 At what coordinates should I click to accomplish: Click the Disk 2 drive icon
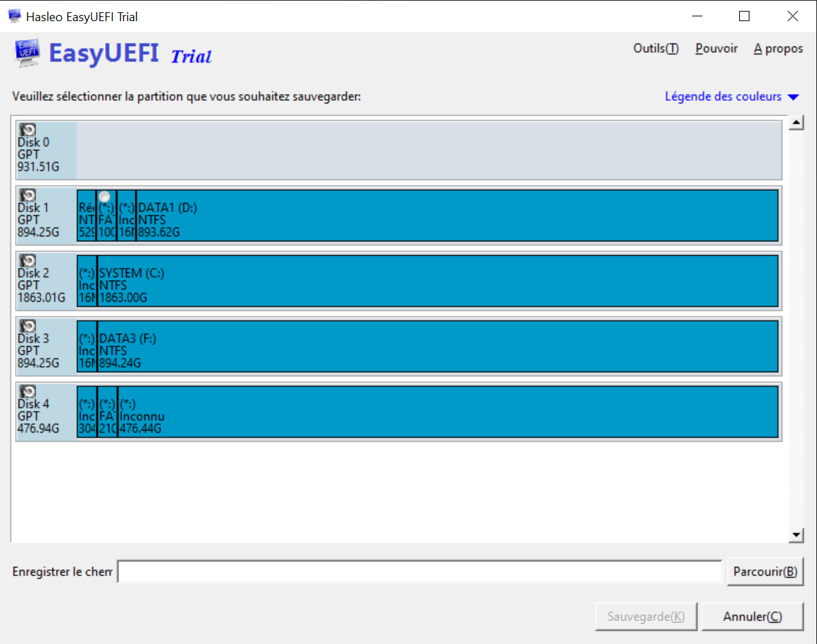pyautogui.click(x=27, y=260)
